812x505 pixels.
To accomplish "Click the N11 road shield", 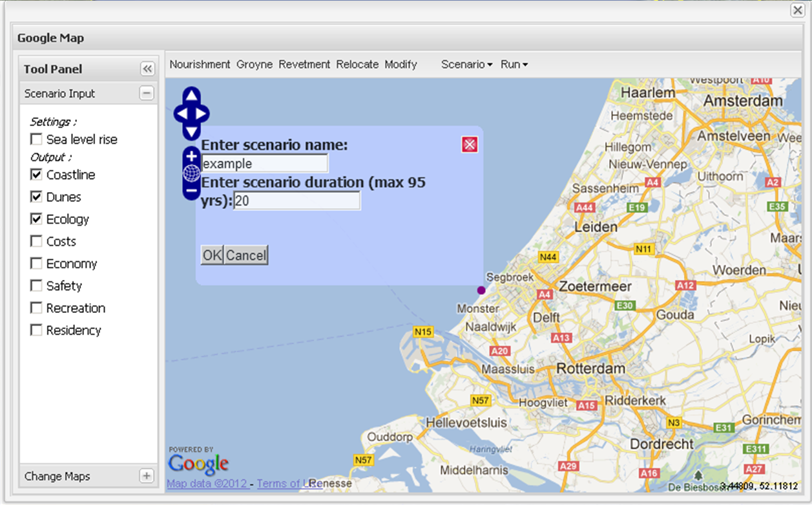I will coord(644,249).
